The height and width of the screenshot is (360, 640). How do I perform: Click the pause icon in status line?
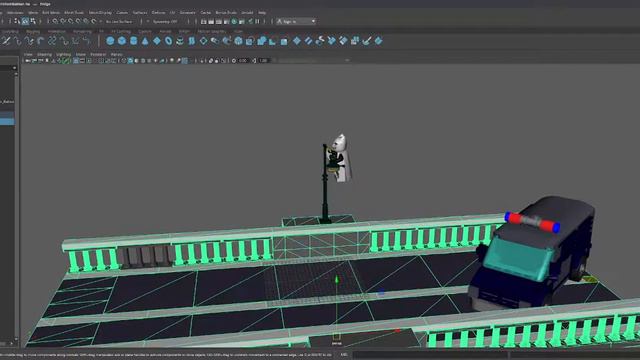[257, 21]
